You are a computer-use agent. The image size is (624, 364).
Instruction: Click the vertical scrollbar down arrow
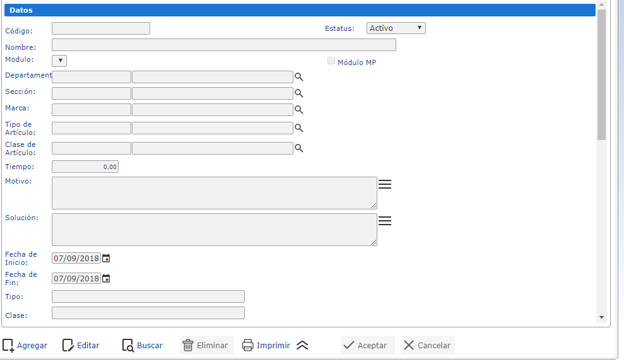(x=601, y=317)
